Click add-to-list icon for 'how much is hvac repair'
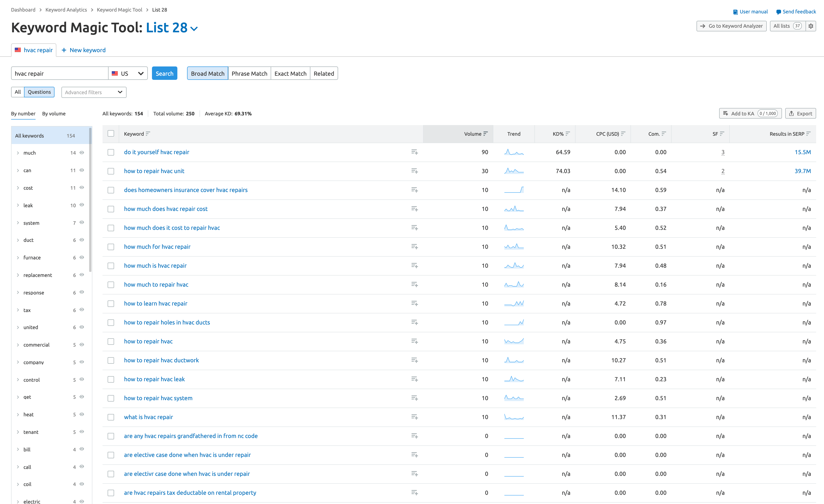Image resolution: width=824 pixels, height=504 pixels. pyautogui.click(x=414, y=266)
